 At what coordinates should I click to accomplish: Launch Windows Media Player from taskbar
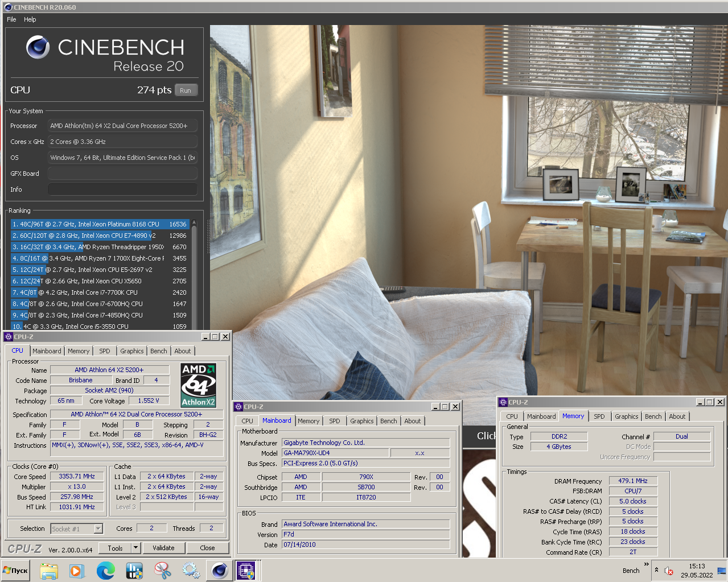click(x=76, y=571)
